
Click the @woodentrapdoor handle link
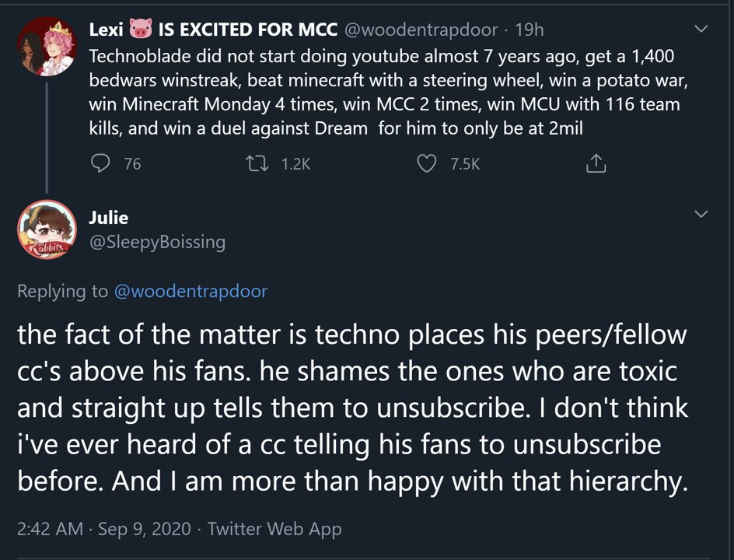click(420, 29)
